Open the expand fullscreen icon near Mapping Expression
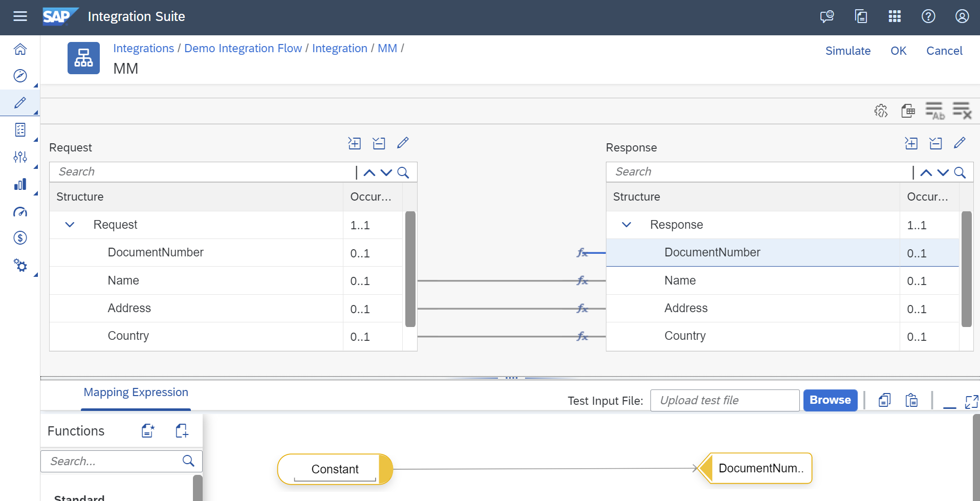980x501 pixels. pyautogui.click(x=972, y=402)
